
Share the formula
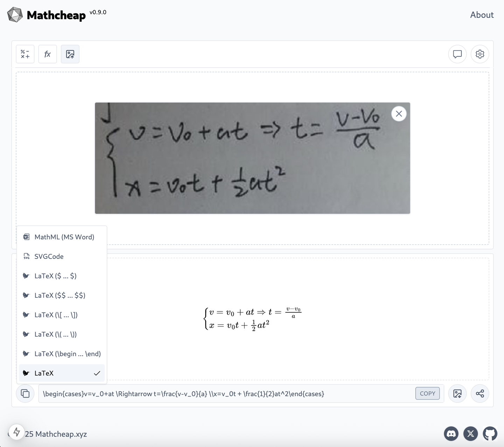pos(479,393)
